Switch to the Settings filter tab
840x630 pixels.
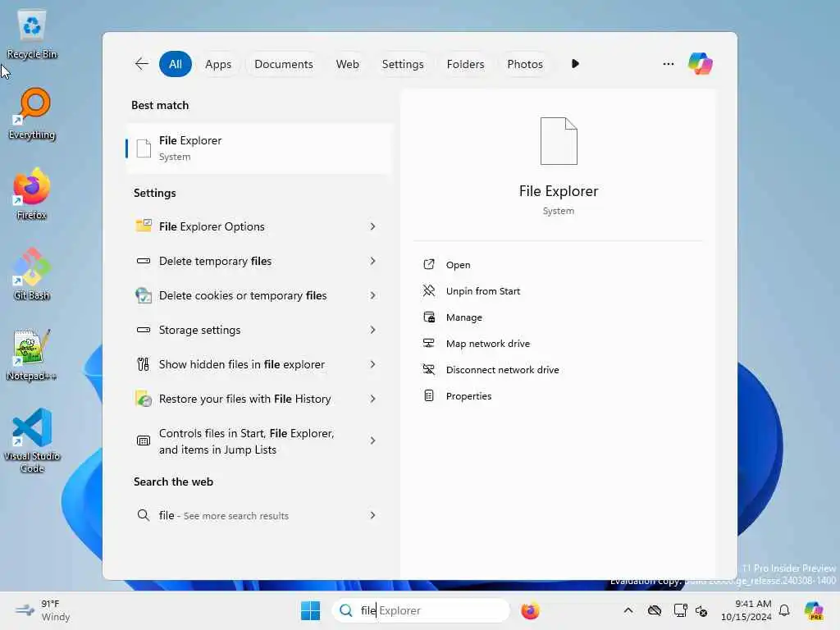(x=402, y=64)
